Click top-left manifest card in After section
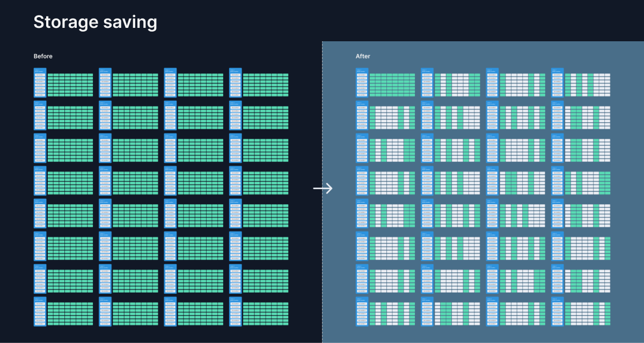 click(x=362, y=83)
